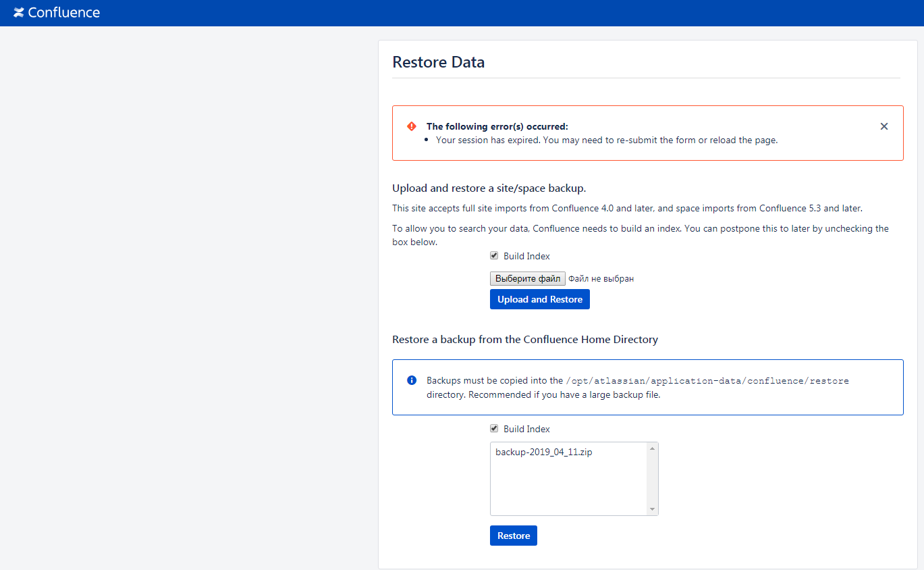Click the backup list scrollbar up arrow

(x=652, y=448)
